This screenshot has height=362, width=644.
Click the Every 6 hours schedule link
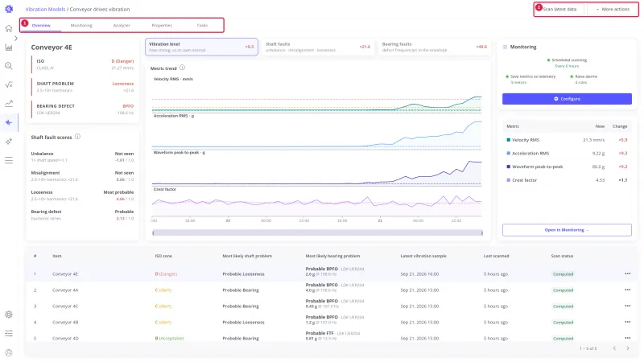coord(567,66)
